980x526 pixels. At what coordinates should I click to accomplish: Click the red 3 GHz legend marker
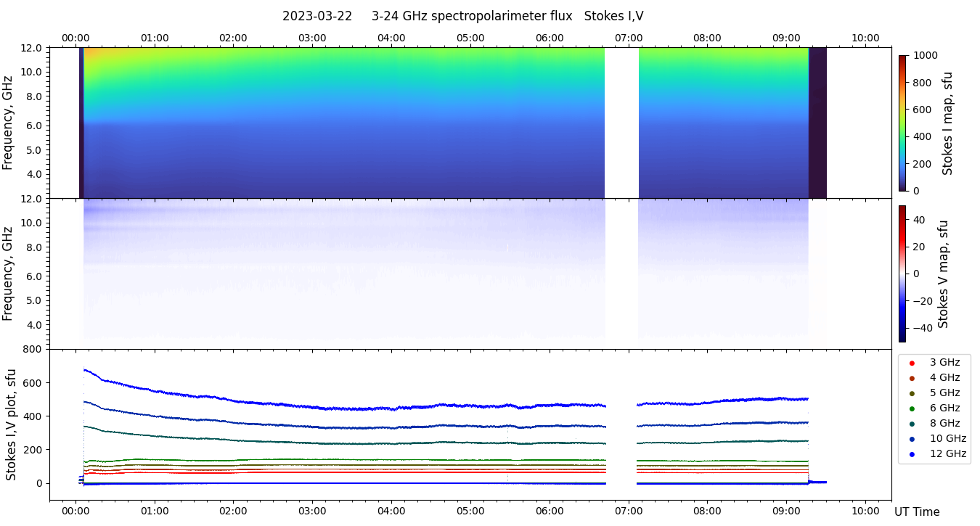pyautogui.click(x=911, y=363)
